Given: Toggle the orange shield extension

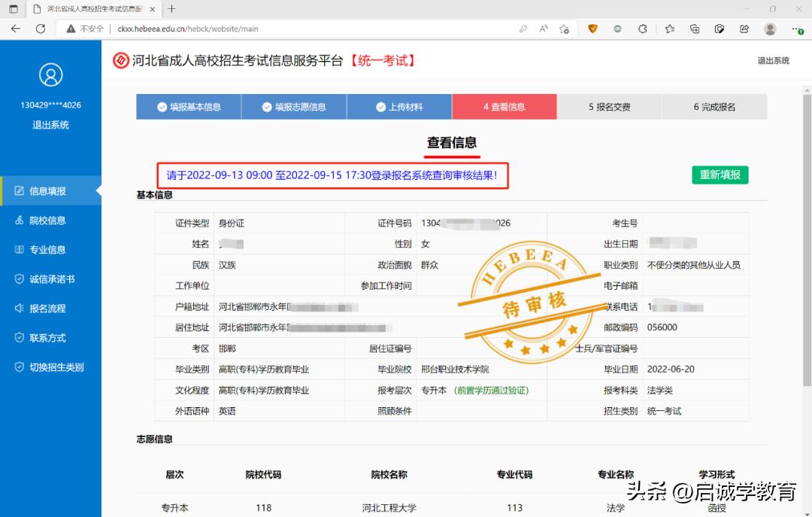Looking at the screenshot, I should (x=592, y=27).
